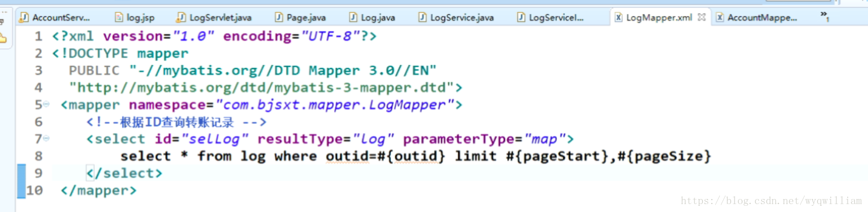Screen dimensions: 868x212
Task: Open the log.jsp editor tab
Action: [135, 18]
